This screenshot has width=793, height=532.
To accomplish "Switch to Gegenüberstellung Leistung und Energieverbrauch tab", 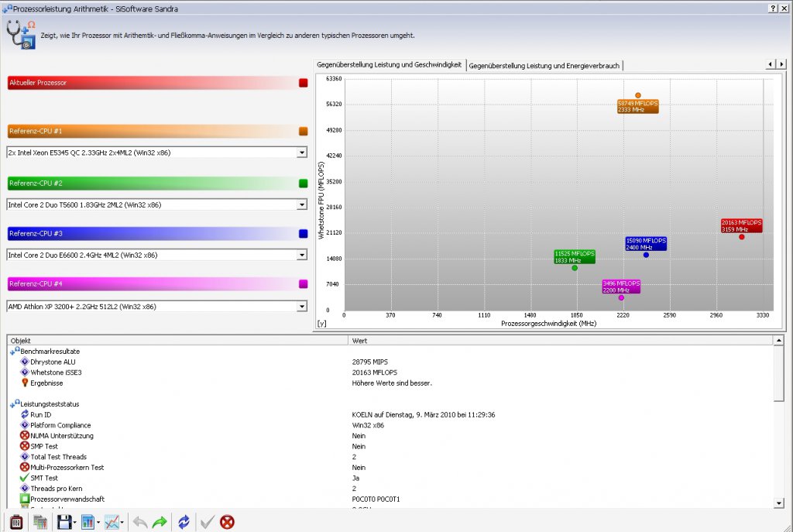I will pos(544,65).
